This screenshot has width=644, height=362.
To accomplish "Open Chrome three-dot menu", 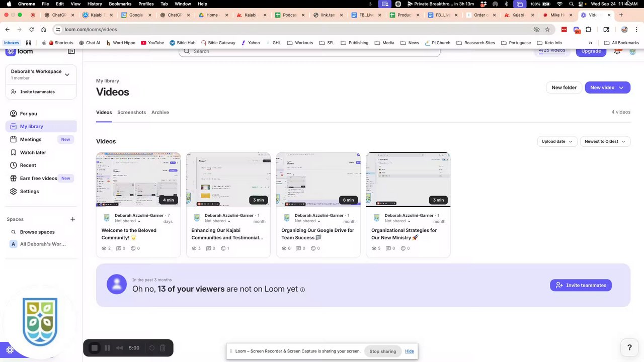I will coord(637,30).
